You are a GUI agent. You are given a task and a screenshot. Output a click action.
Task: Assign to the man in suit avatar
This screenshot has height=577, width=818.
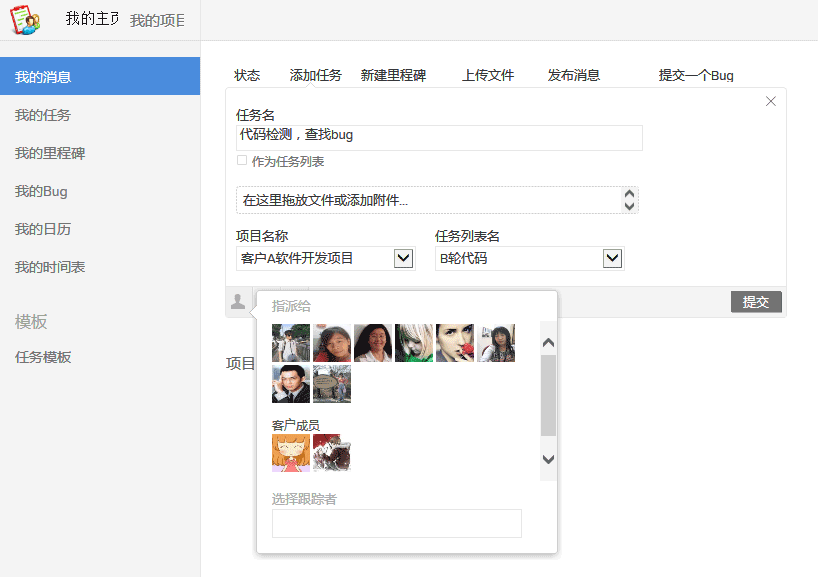(291, 384)
